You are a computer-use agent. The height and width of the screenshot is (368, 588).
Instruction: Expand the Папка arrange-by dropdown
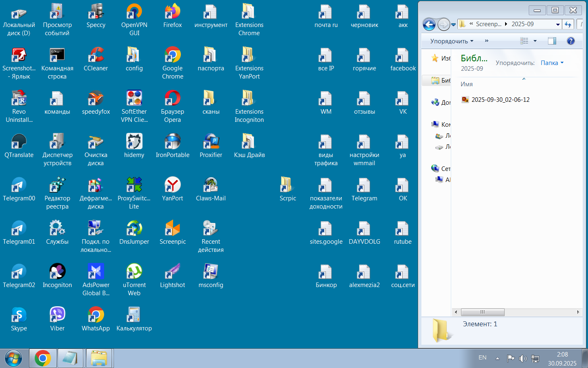point(552,63)
